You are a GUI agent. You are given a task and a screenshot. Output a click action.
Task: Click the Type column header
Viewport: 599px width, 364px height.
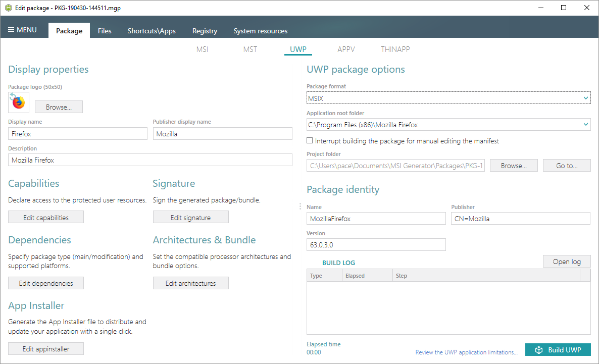[324, 275]
